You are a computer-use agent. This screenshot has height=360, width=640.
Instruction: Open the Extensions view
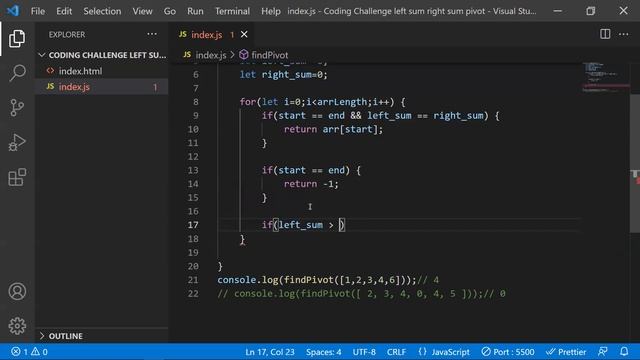click(17, 177)
